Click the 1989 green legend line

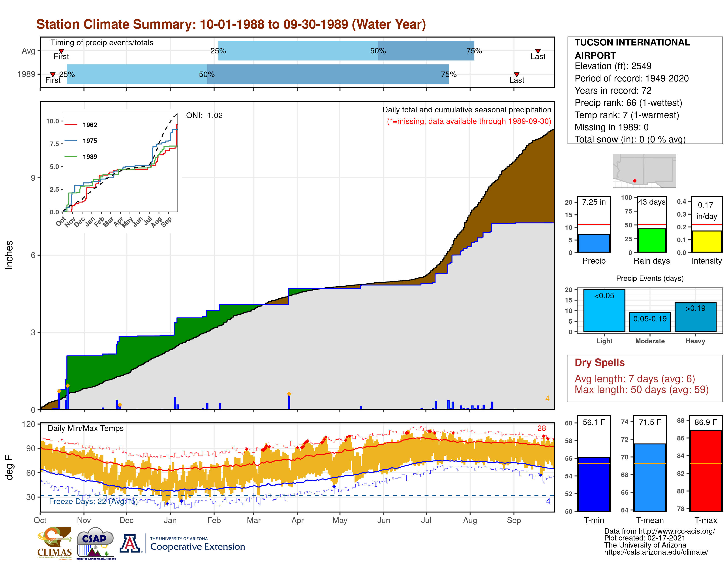(x=71, y=157)
